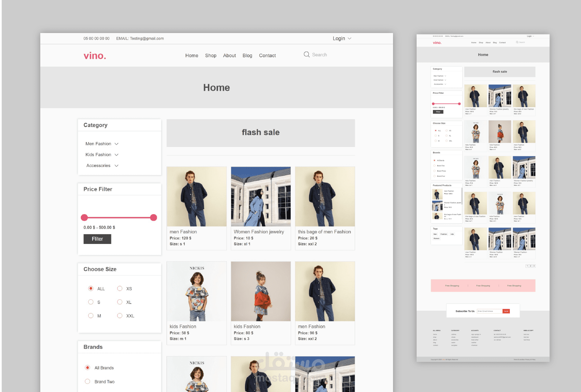581x392 pixels.
Task: Open the Login dropdown on the large page
Action: tap(342, 38)
